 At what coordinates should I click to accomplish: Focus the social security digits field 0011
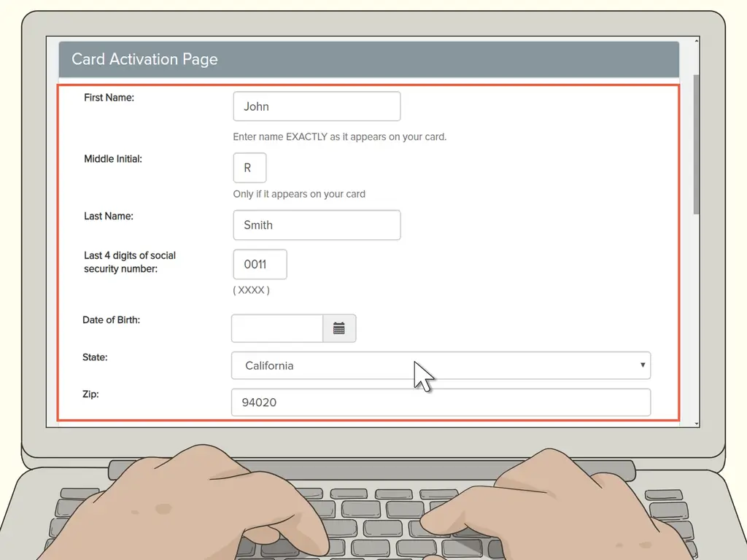pos(260,264)
